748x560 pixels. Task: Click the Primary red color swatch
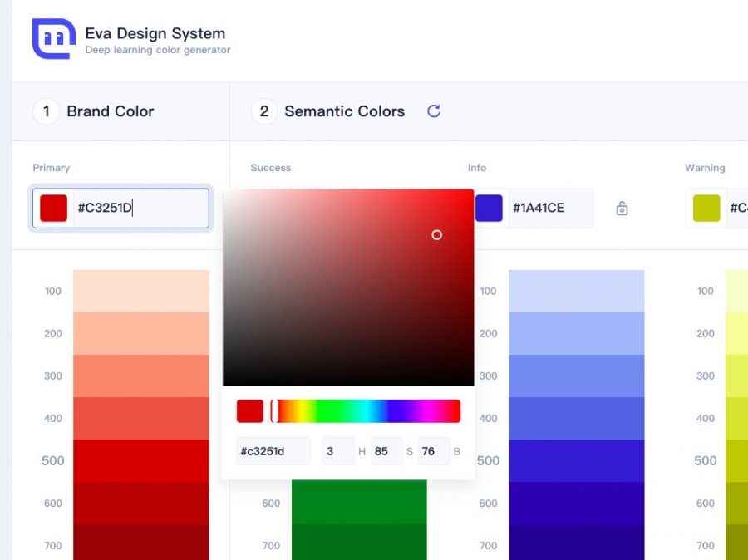click(x=53, y=208)
